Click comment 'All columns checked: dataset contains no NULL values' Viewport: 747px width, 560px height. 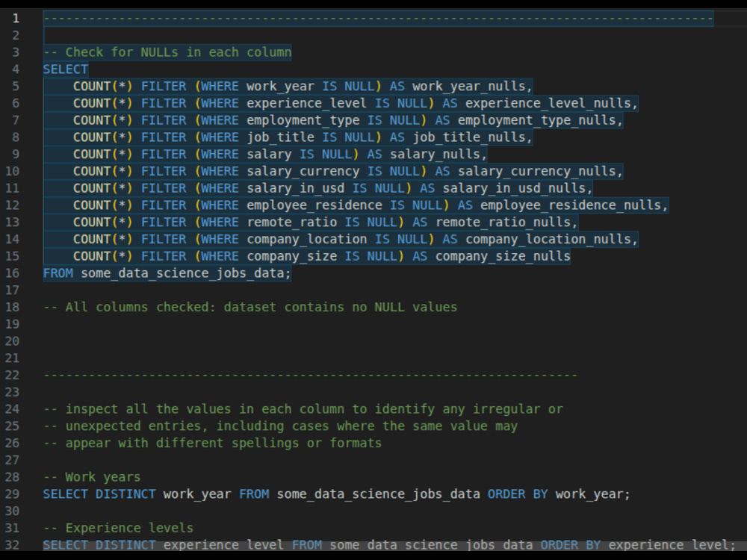click(250, 307)
